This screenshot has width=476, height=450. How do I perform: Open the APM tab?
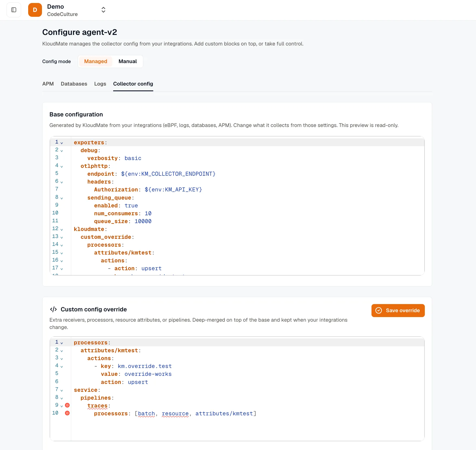coord(48,84)
